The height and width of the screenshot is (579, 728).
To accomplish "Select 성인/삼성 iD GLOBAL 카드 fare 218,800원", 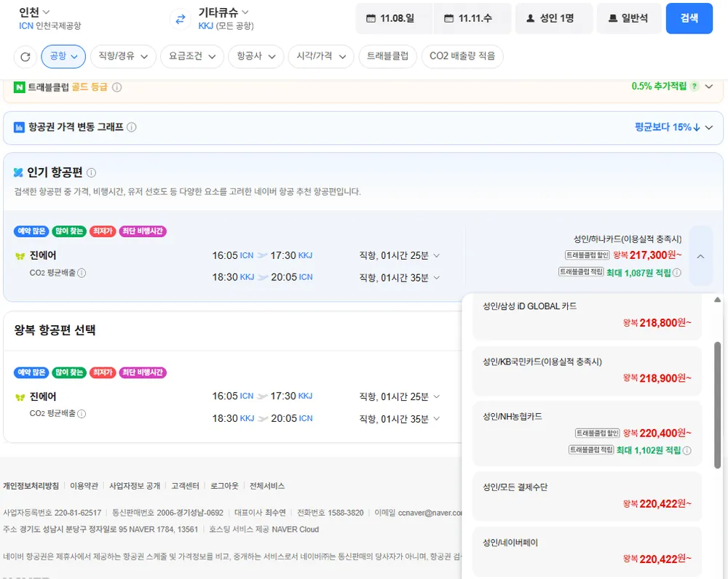I will point(587,316).
